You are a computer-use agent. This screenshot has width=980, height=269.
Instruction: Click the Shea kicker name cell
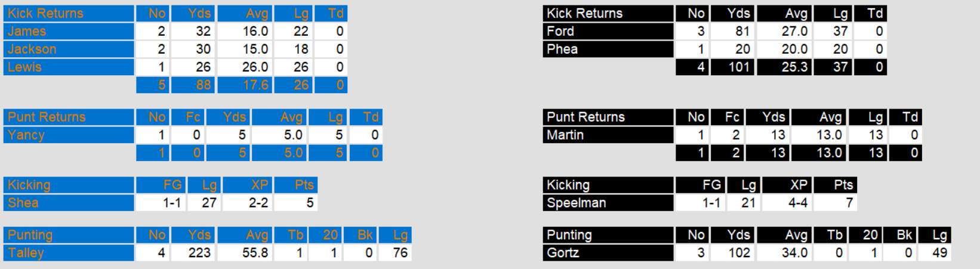click(x=69, y=203)
